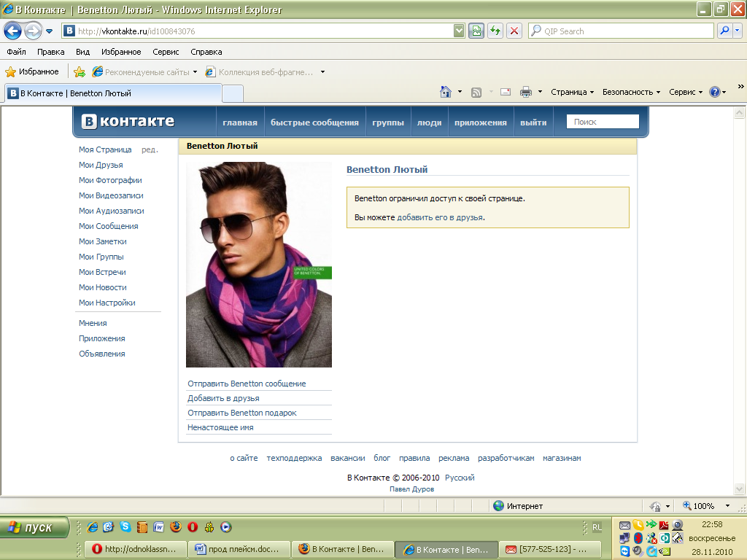
Task: Open the Избранное menu in the menu bar
Action: click(121, 52)
